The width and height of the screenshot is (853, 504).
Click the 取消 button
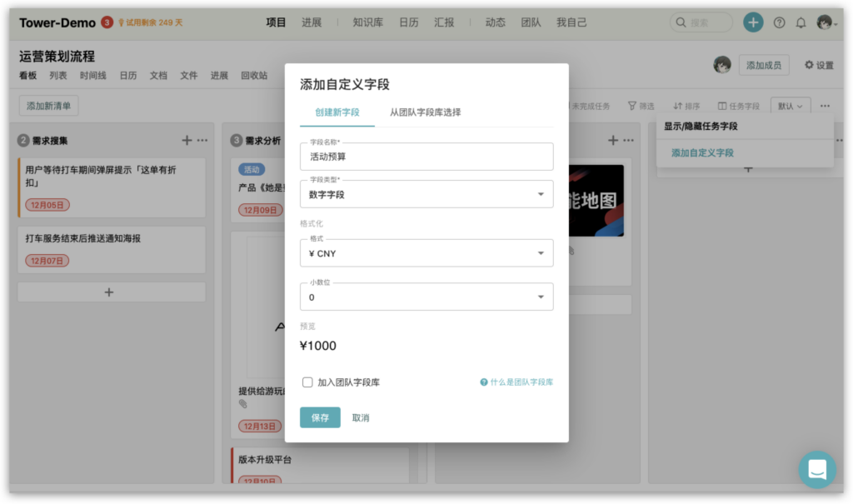[x=361, y=417]
